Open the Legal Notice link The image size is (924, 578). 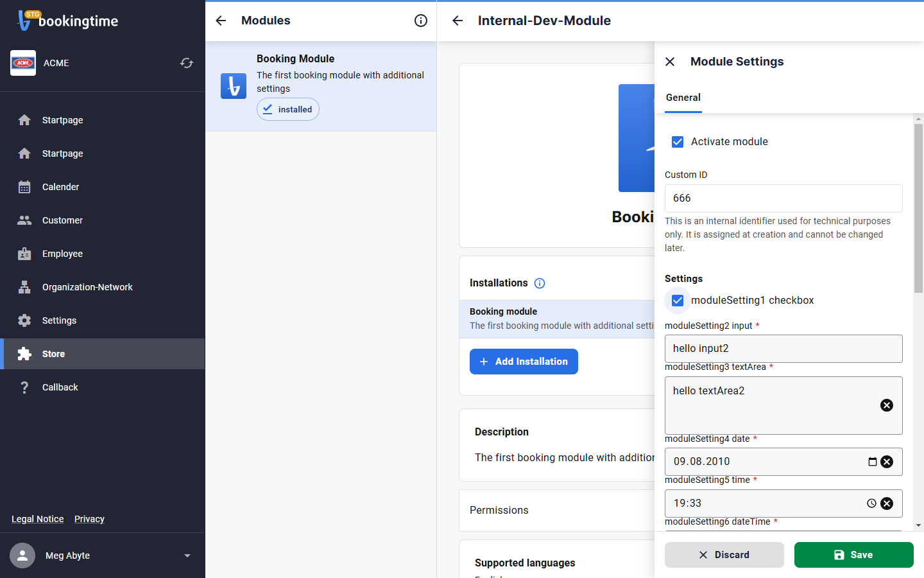pyautogui.click(x=38, y=519)
